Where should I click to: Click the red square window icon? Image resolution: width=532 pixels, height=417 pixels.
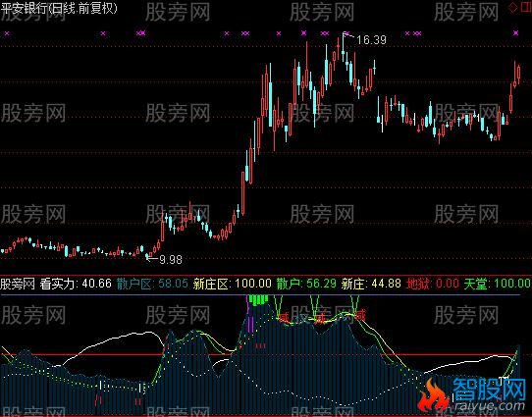pyautogui.click(x=526, y=8)
